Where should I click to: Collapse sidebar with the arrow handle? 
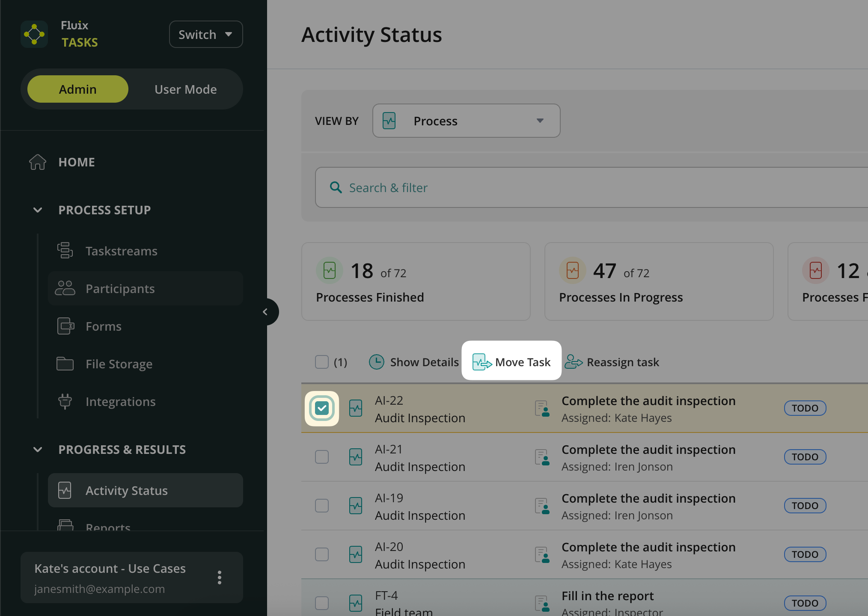click(x=265, y=312)
